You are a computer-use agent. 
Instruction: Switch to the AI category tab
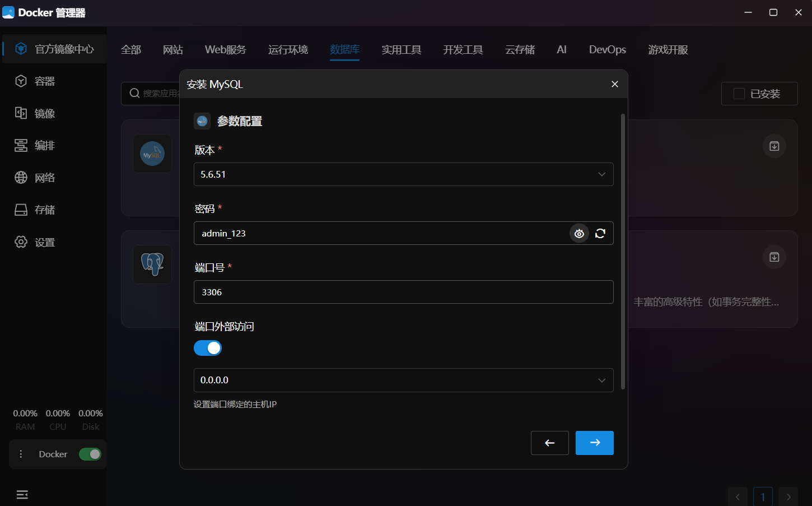(562, 49)
